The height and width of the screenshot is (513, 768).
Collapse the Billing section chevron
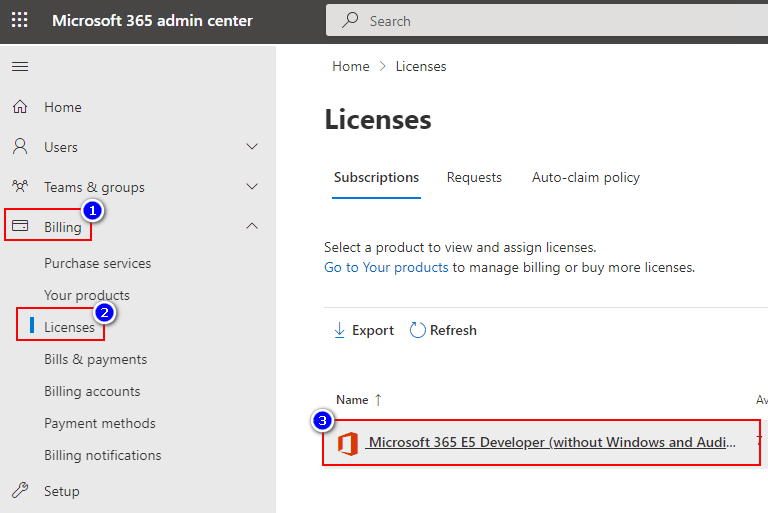pos(252,226)
